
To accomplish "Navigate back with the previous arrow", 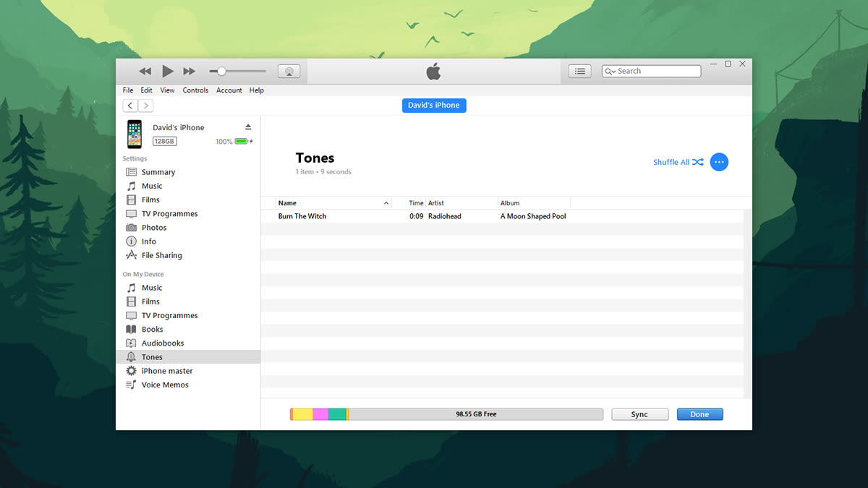I will pyautogui.click(x=129, y=105).
